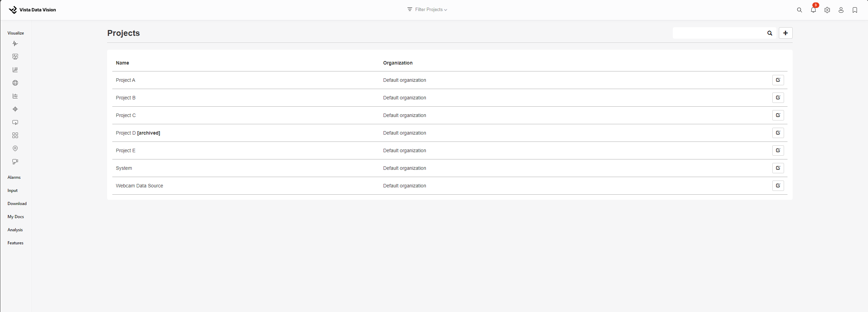868x312 pixels.
Task: Edit Project C
Action: pyautogui.click(x=778, y=115)
